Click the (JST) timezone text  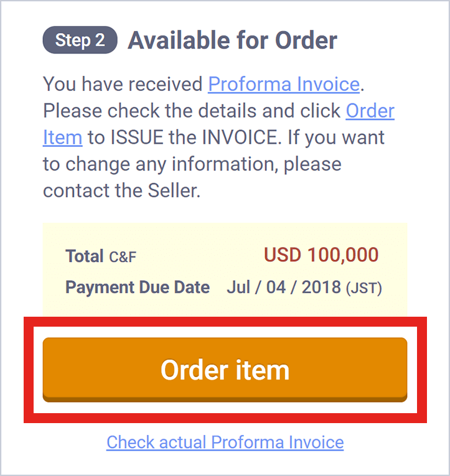[x=364, y=288]
